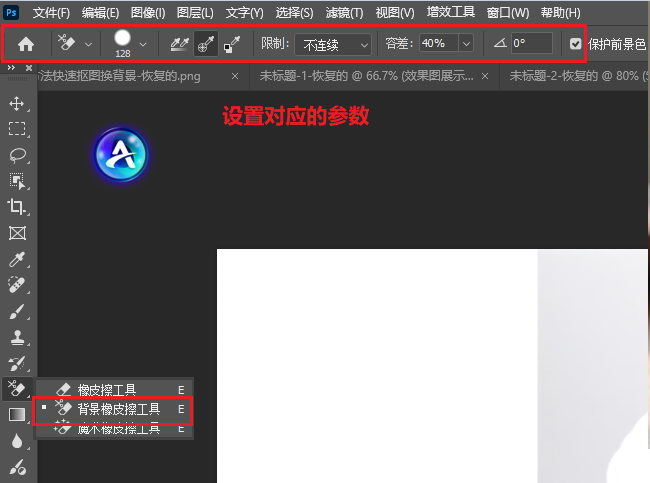650x483 pixels.
Task: Open the 容差 slider dropdown arrow
Action: (x=466, y=43)
